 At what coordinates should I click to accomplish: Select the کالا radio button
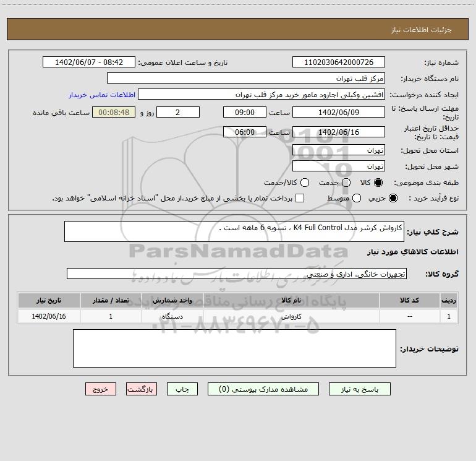tap(378, 183)
